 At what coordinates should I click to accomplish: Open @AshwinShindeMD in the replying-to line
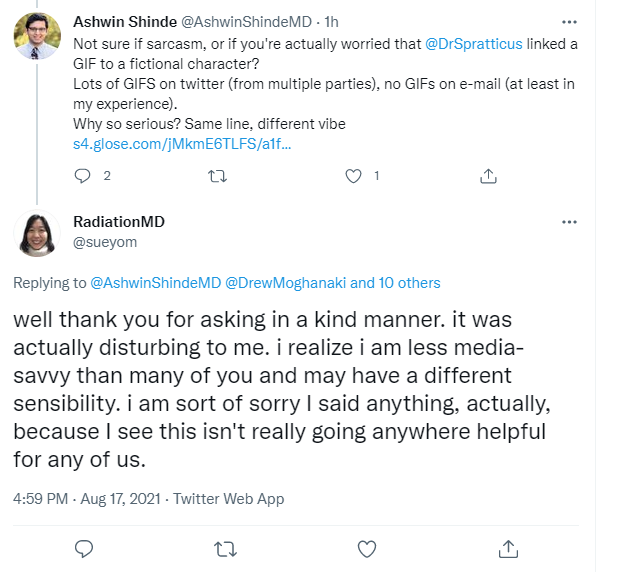155,283
